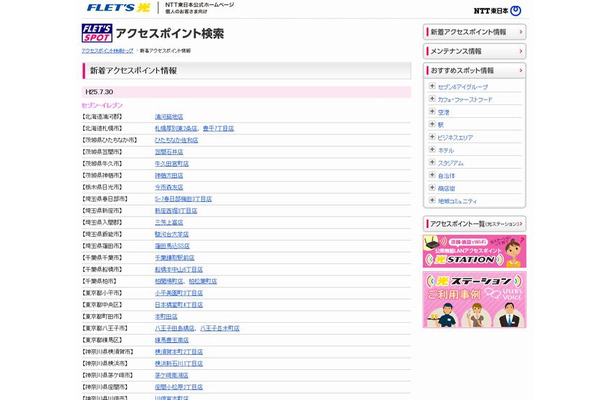Expand the ビジネスエリア plus icon
Screen dimensions: 610x400
432,137
